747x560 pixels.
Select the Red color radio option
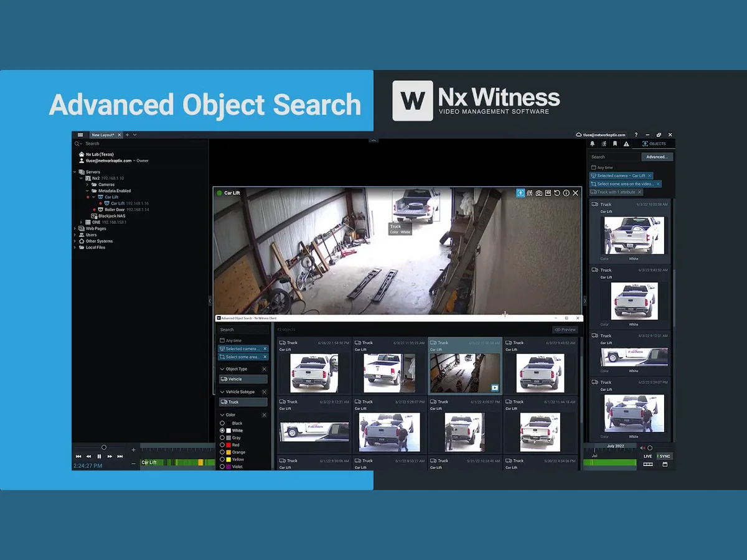coord(223,445)
